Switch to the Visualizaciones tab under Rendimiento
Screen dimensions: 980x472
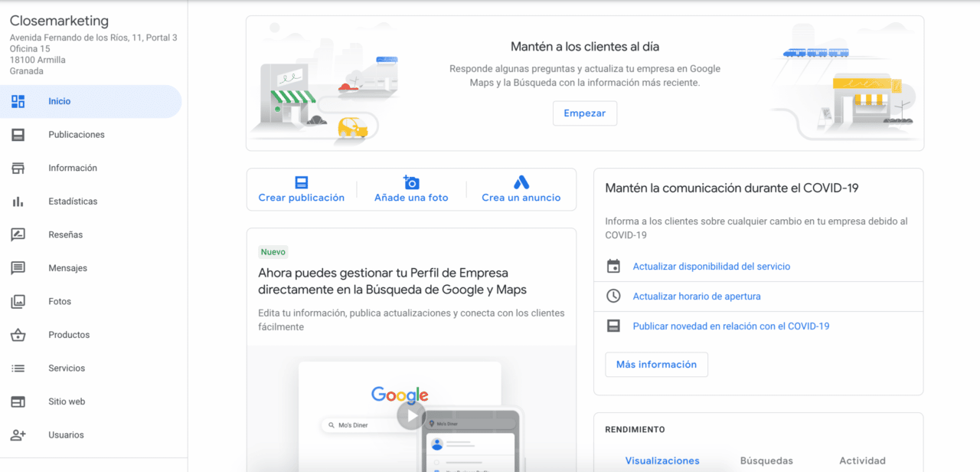pyautogui.click(x=661, y=461)
